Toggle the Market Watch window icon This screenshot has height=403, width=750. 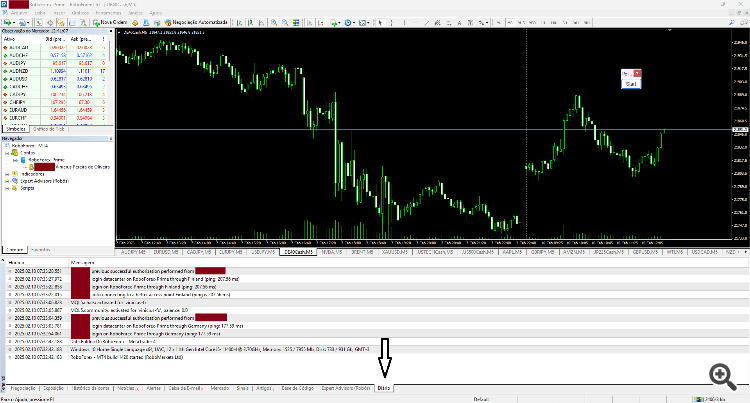pyautogui.click(x=39, y=22)
